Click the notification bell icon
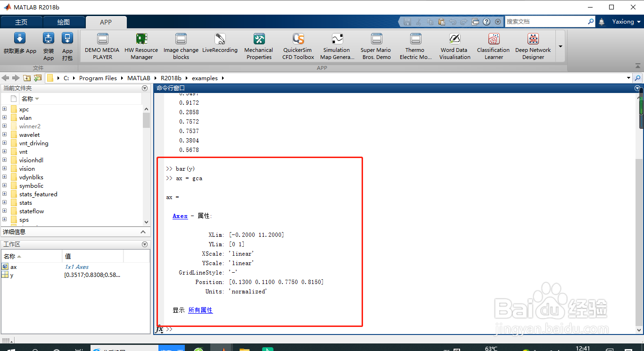This screenshot has width=644, height=351. [602, 22]
